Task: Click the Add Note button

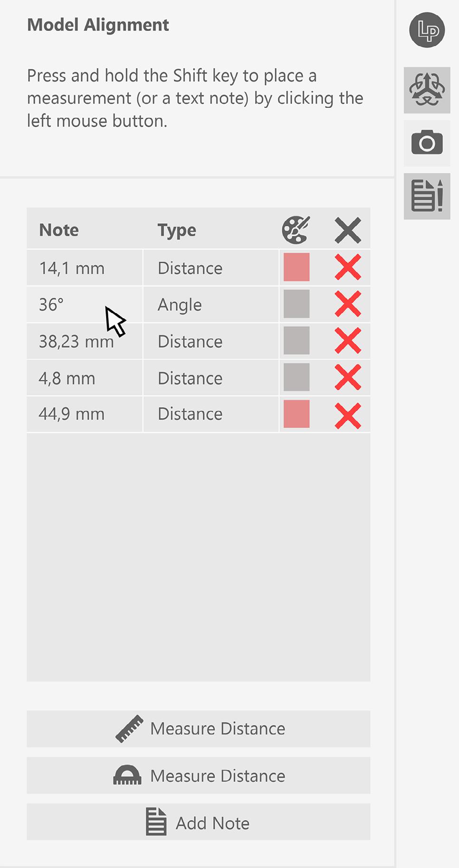Action: (x=199, y=822)
